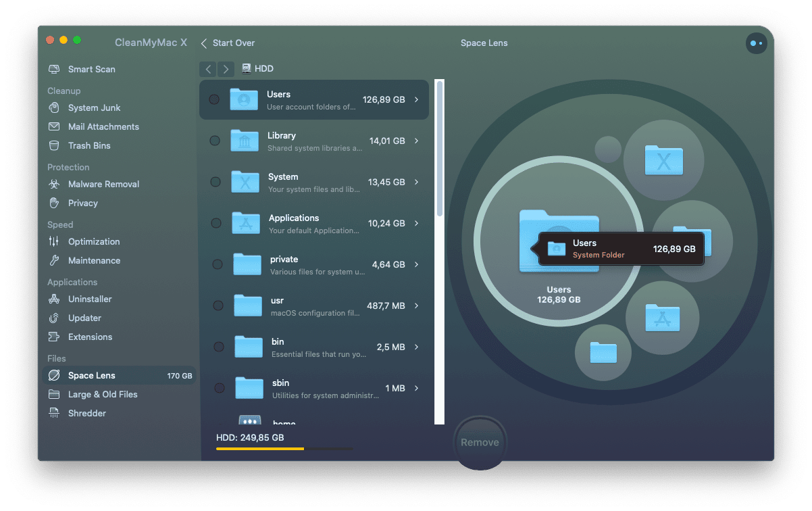Screen dimensions: 812x511
Task: Expand the private row chevron
Action: tap(417, 264)
